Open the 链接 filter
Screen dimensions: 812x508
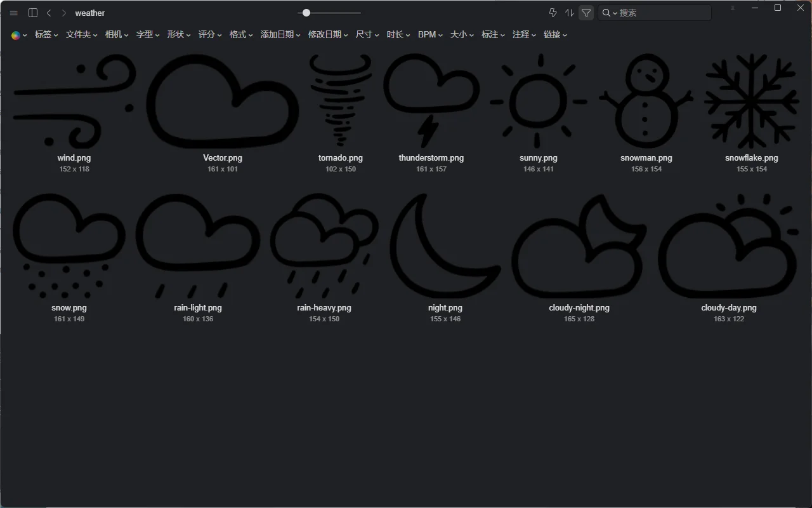(x=555, y=35)
